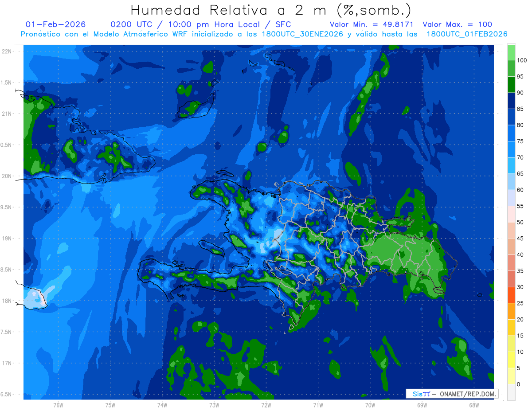Image resolution: width=532 pixels, height=411 pixels.
Task: Click the latitude label "9.5N"
Action: 7,207
